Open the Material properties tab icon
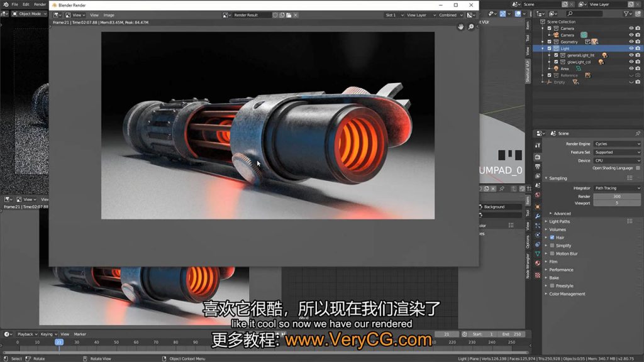 coord(538,263)
